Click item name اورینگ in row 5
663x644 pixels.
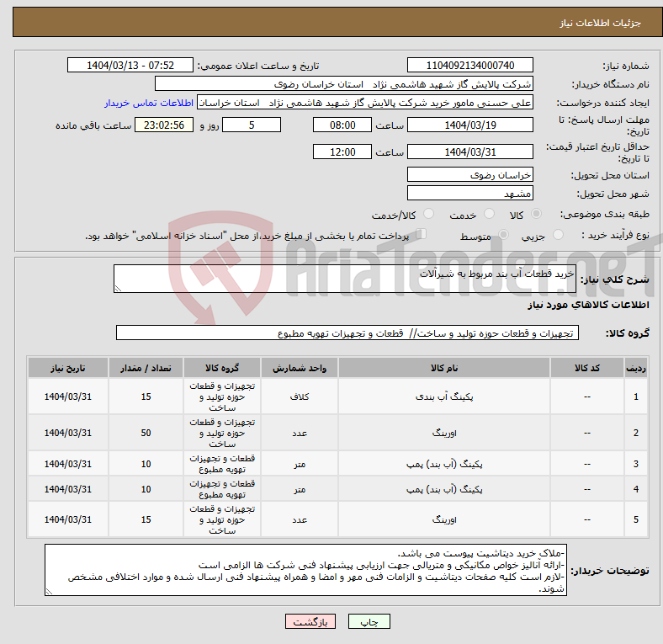coord(444,519)
